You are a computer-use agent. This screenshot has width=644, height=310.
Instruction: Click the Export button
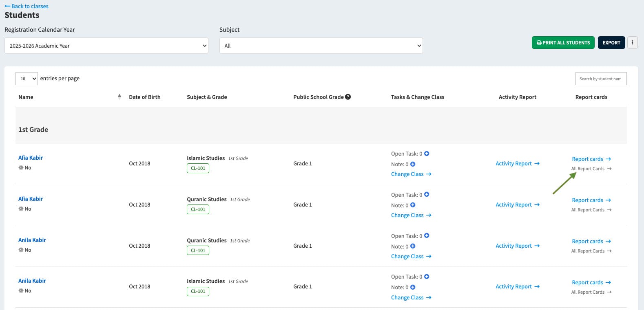pyautogui.click(x=611, y=42)
